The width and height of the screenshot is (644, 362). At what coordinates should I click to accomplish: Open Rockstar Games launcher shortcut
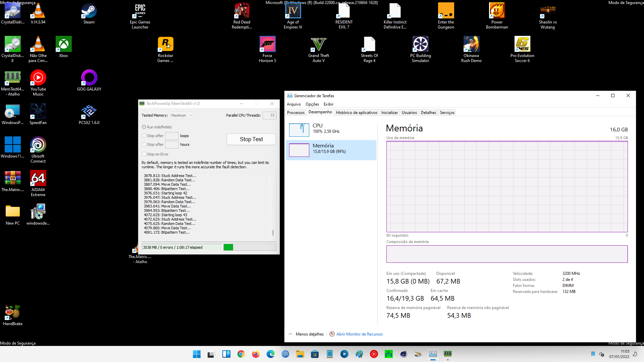pyautogui.click(x=165, y=49)
